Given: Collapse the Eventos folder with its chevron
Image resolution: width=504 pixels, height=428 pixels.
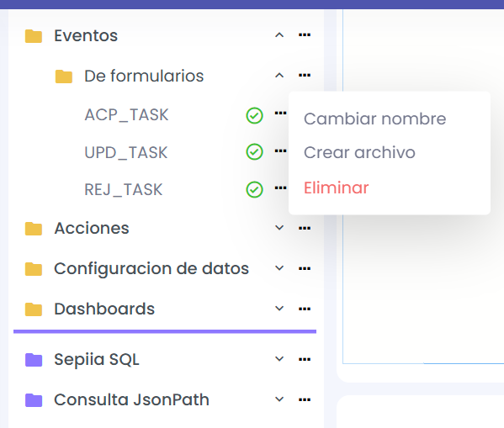Looking at the screenshot, I should click(x=279, y=35).
